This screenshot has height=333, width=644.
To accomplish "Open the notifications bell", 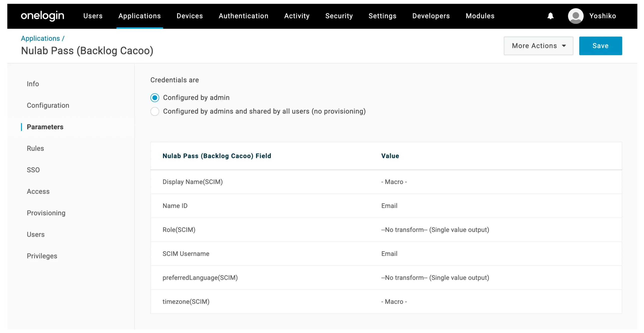I will [x=550, y=16].
